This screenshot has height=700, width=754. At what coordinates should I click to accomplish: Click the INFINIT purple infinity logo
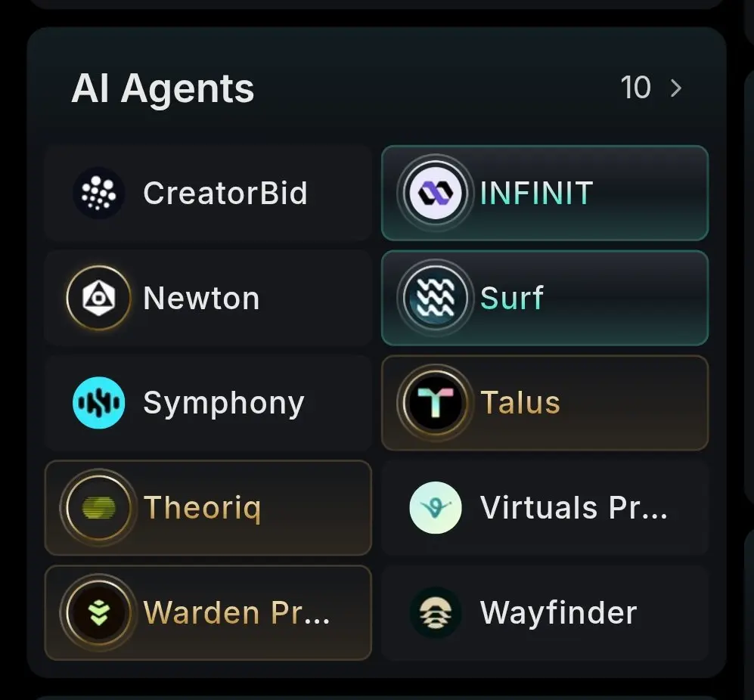pos(435,193)
